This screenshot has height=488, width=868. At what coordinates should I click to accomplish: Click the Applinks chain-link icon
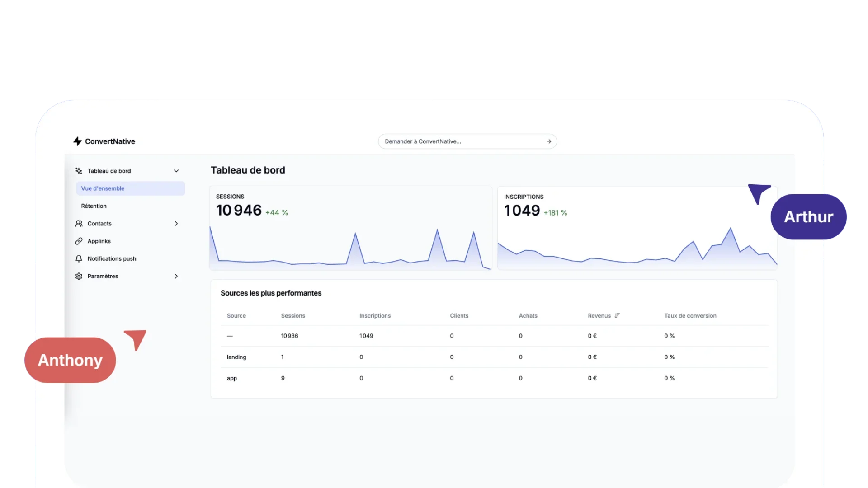pos(79,241)
